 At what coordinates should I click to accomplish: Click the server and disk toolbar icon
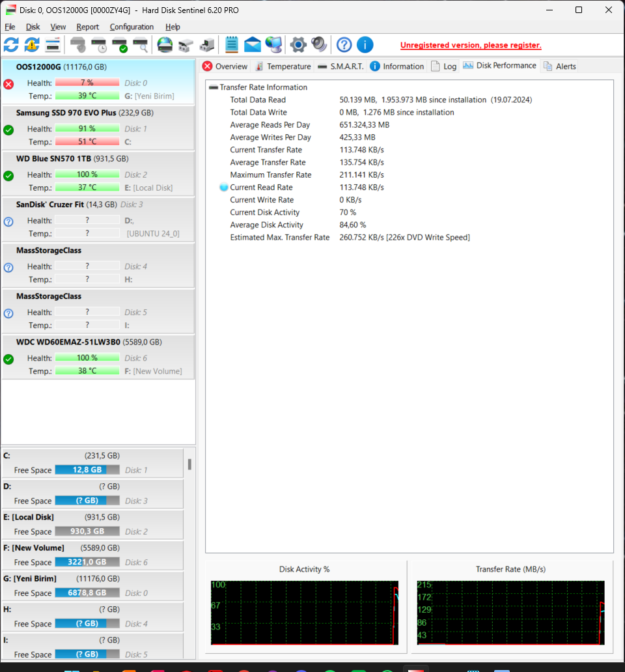point(207,44)
